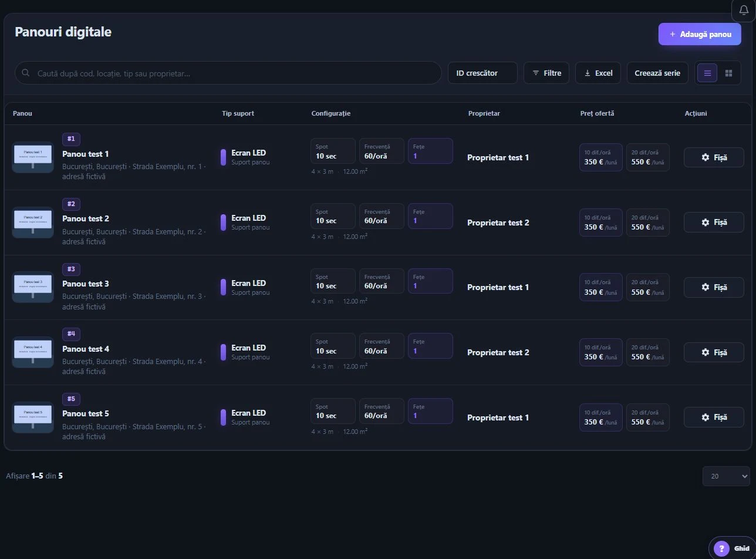Click the Ecran LED color marker in Panou test 1 row
756x559 pixels.
(x=223, y=157)
